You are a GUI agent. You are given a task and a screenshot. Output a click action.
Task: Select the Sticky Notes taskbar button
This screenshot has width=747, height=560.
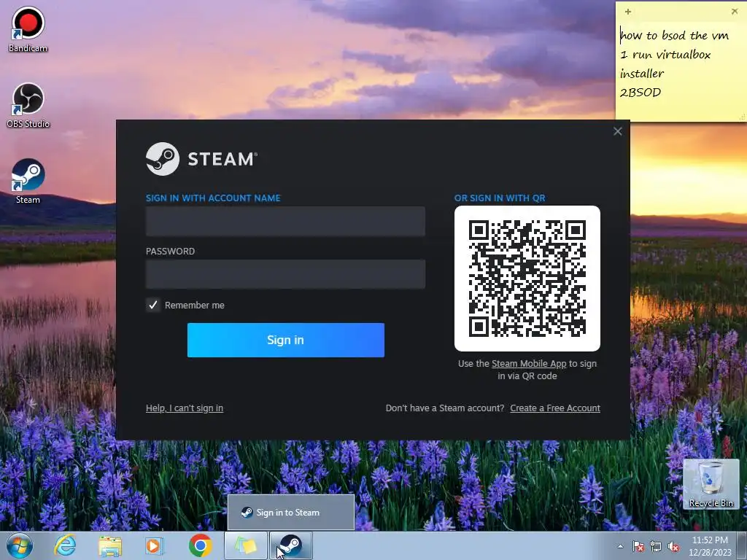click(245, 545)
